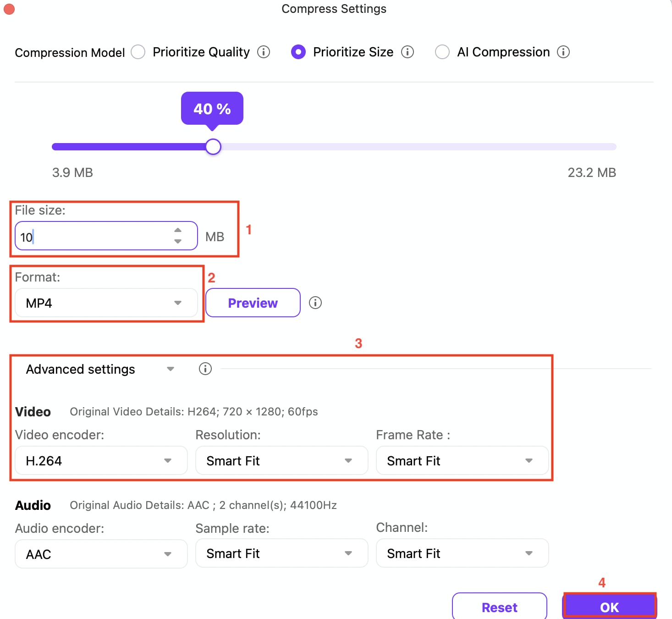Screen dimensions: 672x619
Task: Decrease file size with down stepper arrow
Action: point(178,241)
